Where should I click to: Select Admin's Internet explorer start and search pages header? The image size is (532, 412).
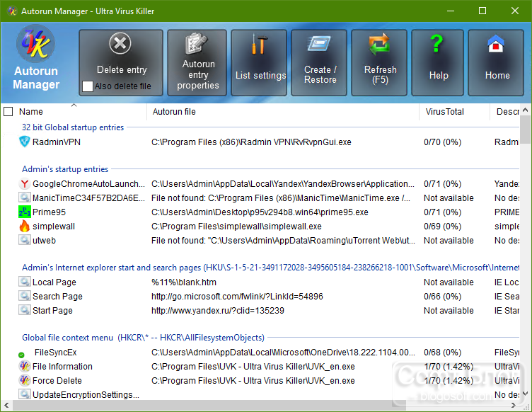(270, 268)
